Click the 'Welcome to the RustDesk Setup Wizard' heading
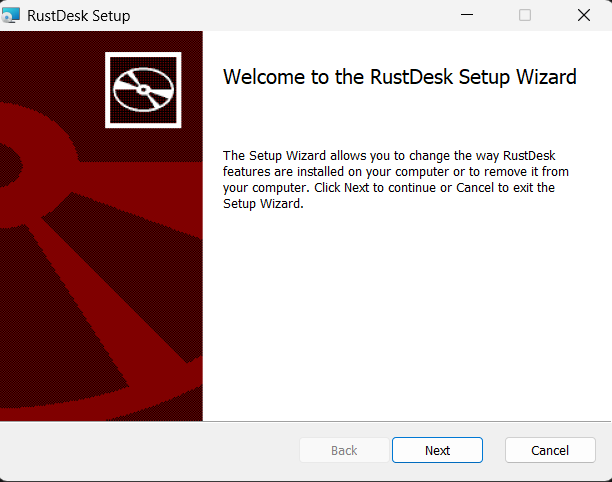The width and height of the screenshot is (612, 482). click(399, 77)
